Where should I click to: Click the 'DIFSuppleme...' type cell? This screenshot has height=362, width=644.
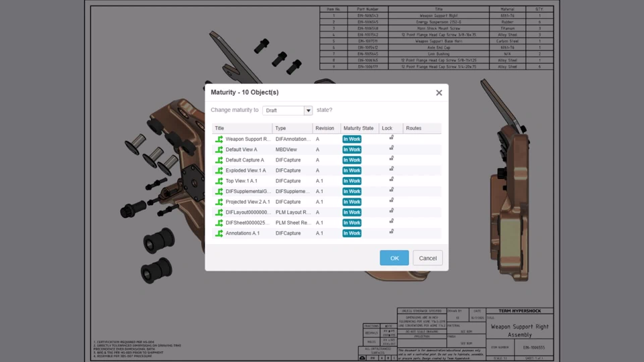[292, 191]
